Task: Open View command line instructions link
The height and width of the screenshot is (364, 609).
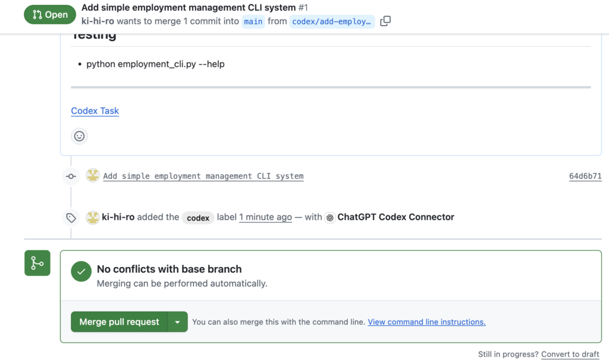Action: pyautogui.click(x=426, y=322)
